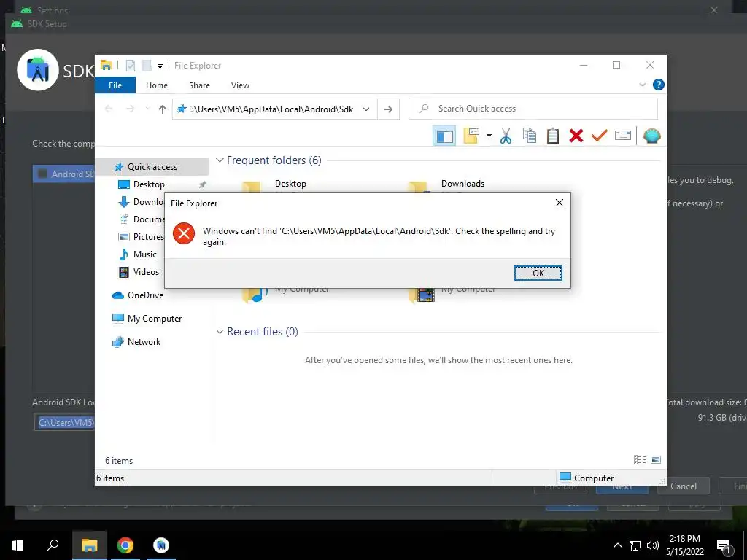Image resolution: width=747 pixels, height=560 pixels.
Task: Select Desktop in the navigation pane
Action: [149, 184]
